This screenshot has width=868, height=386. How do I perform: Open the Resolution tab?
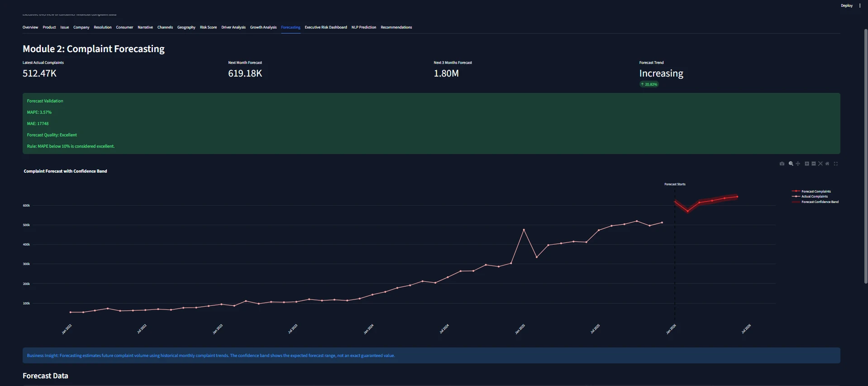pyautogui.click(x=103, y=27)
